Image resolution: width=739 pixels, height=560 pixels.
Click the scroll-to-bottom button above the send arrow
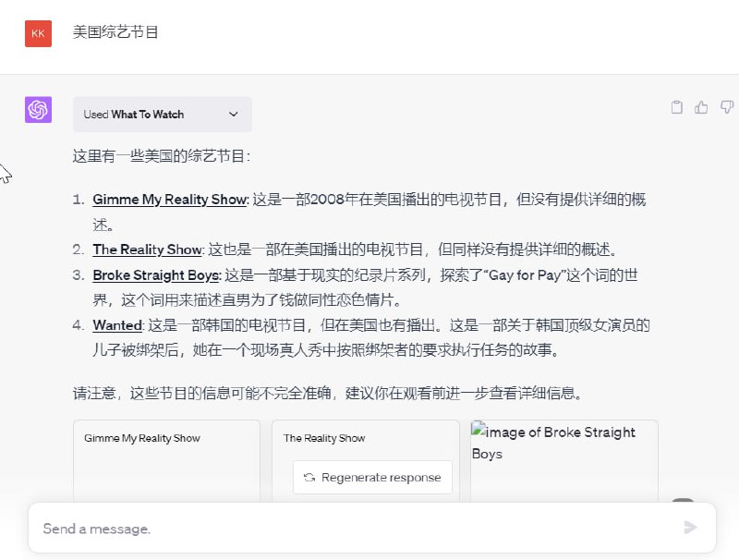[x=683, y=502]
